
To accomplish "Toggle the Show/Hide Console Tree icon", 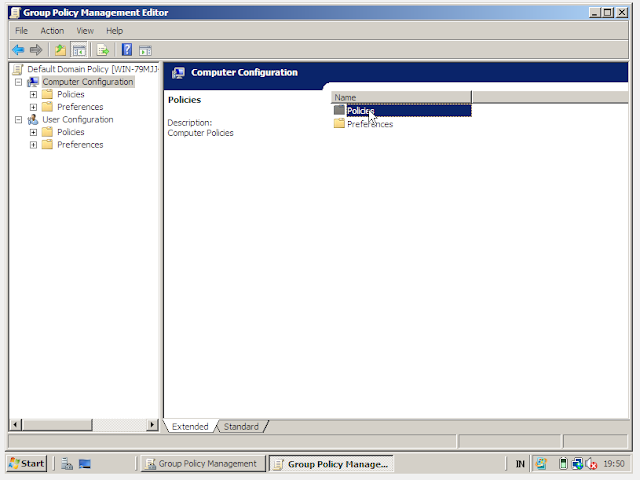I will point(79,50).
